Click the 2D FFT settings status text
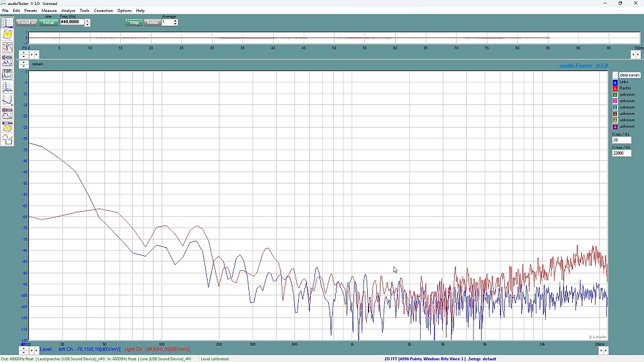 [440, 359]
